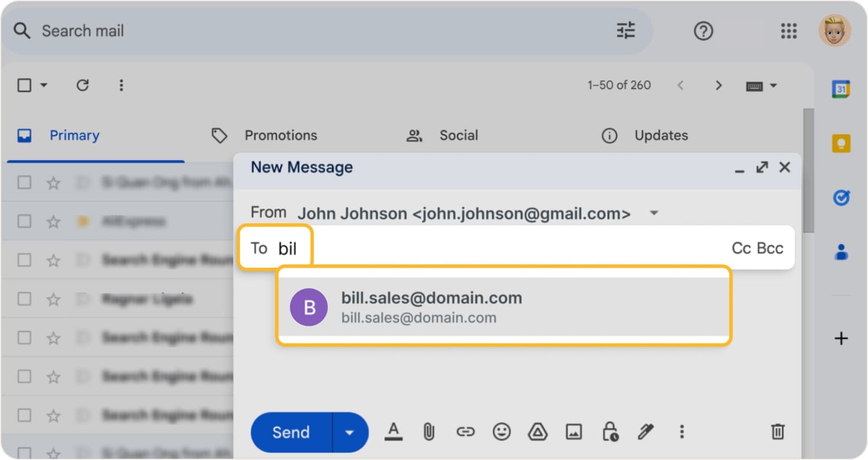This screenshot has height=460, width=868.
Task: Attach a file with the paperclip icon
Action: click(x=429, y=432)
